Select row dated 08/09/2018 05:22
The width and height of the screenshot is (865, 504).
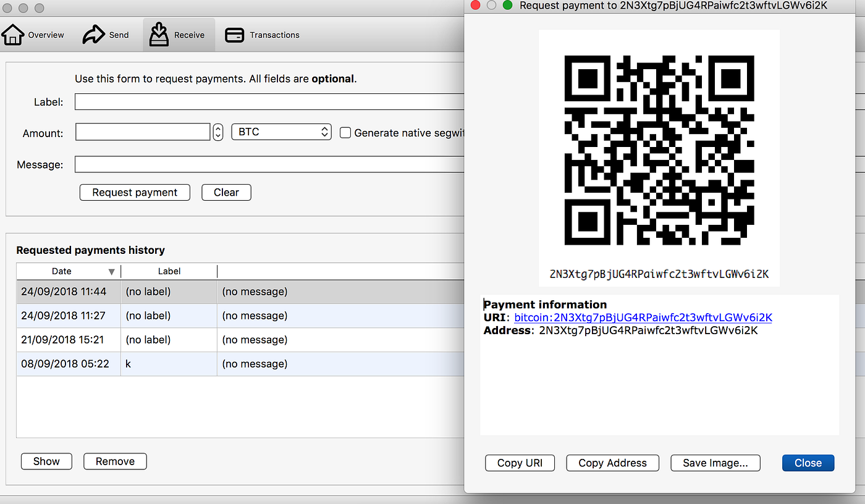click(240, 364)
